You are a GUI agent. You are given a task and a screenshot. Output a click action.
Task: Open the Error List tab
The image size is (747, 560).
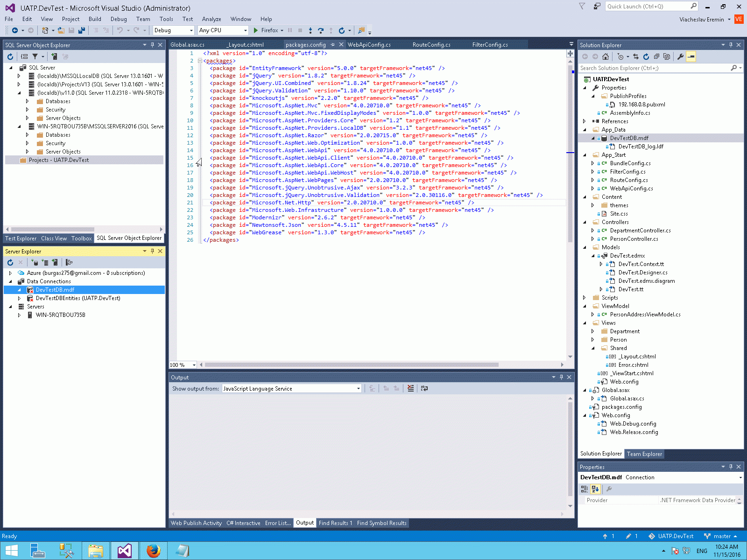278,523
